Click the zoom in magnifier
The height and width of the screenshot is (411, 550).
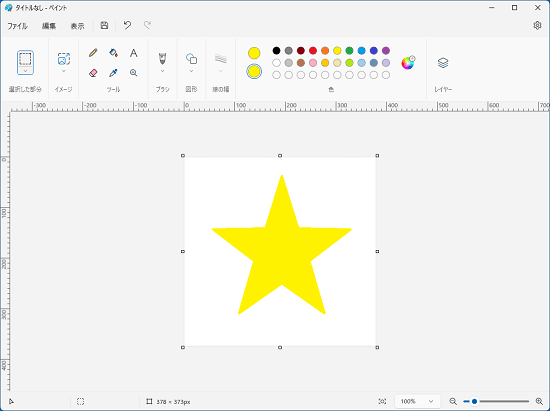point(539,401)
